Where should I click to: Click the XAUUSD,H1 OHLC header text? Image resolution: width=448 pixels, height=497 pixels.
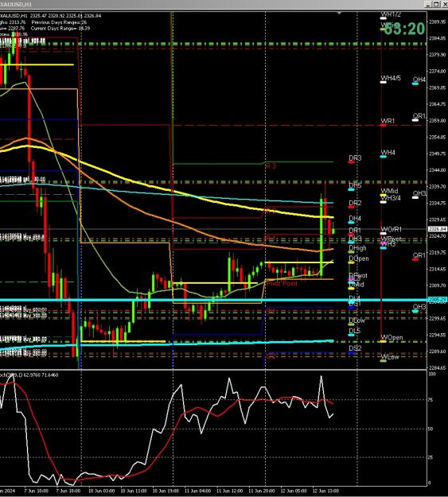[51, 16]
